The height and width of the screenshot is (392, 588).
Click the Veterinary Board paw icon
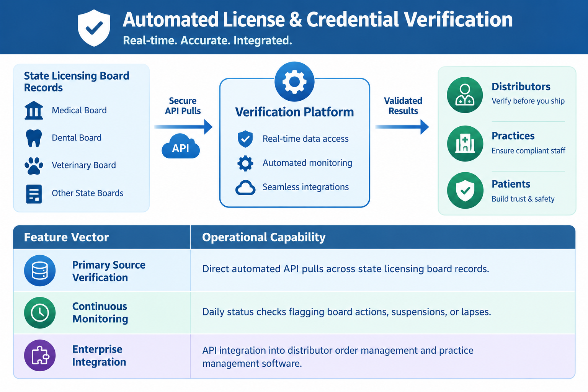pos(34,166)
